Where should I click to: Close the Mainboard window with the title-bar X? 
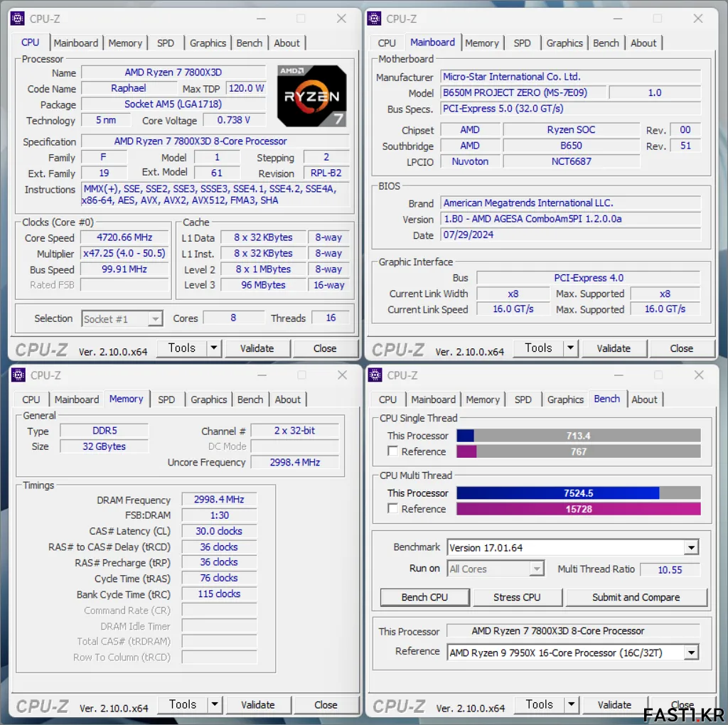tap(698, 18)
